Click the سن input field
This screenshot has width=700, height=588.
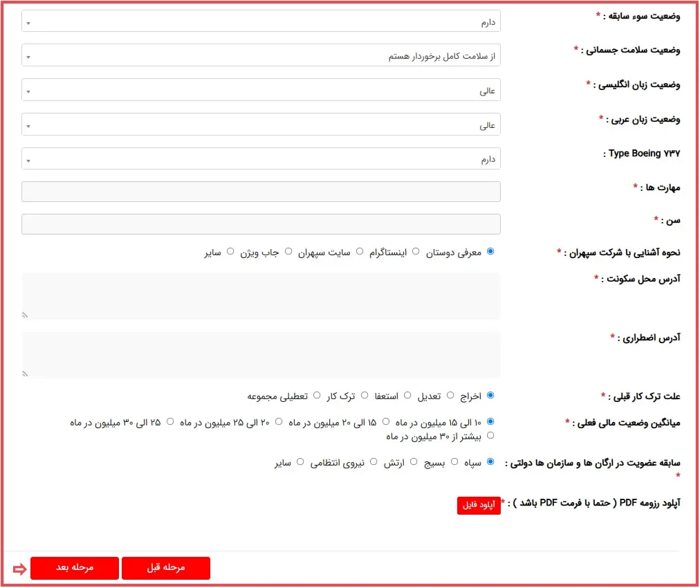(261, 224)
